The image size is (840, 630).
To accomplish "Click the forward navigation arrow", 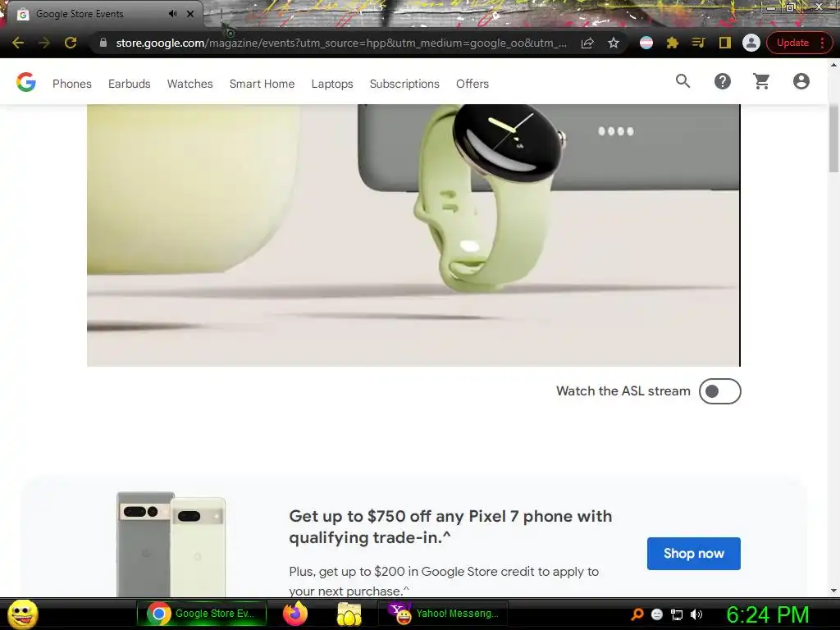I will pyautogui.click(x=44, y=43).
